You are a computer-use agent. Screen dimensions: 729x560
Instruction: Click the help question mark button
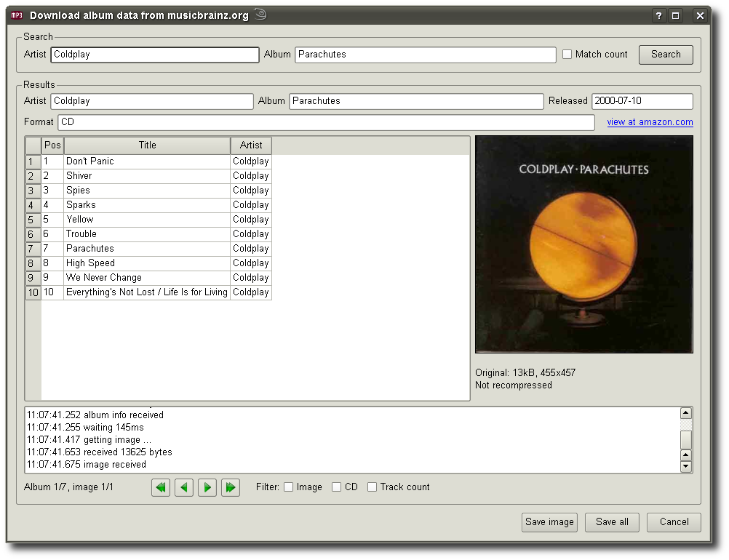(x=658, y=15)
